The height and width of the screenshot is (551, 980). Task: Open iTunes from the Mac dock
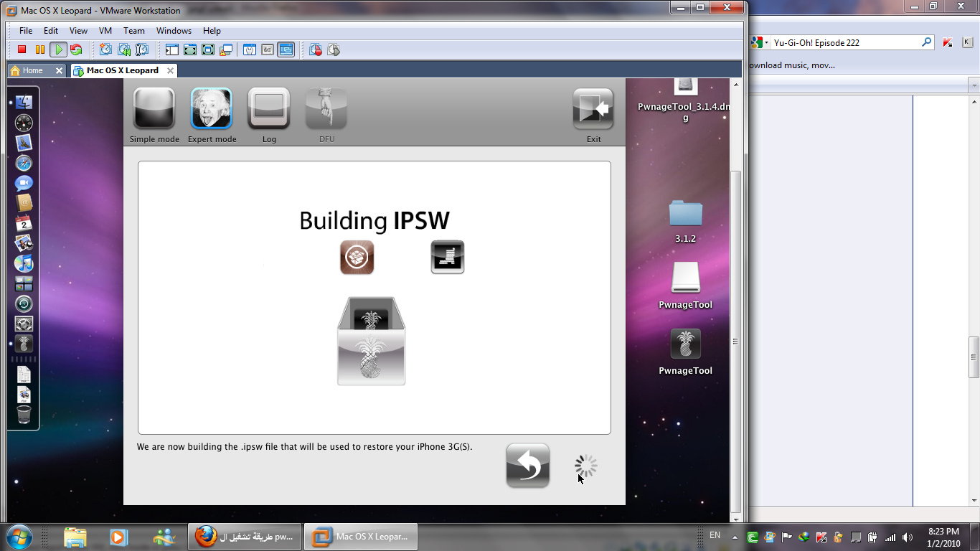coord(22,263)
